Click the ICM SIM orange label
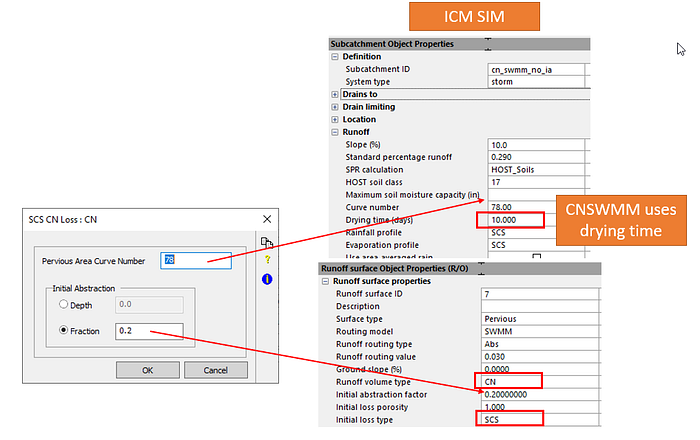This screenshot has height=440, width=700. pyautogui.click(x=474, y=17)
